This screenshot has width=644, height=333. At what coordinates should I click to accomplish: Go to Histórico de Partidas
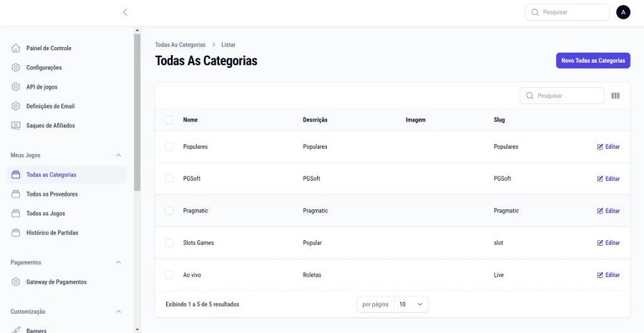pos(52,233)
